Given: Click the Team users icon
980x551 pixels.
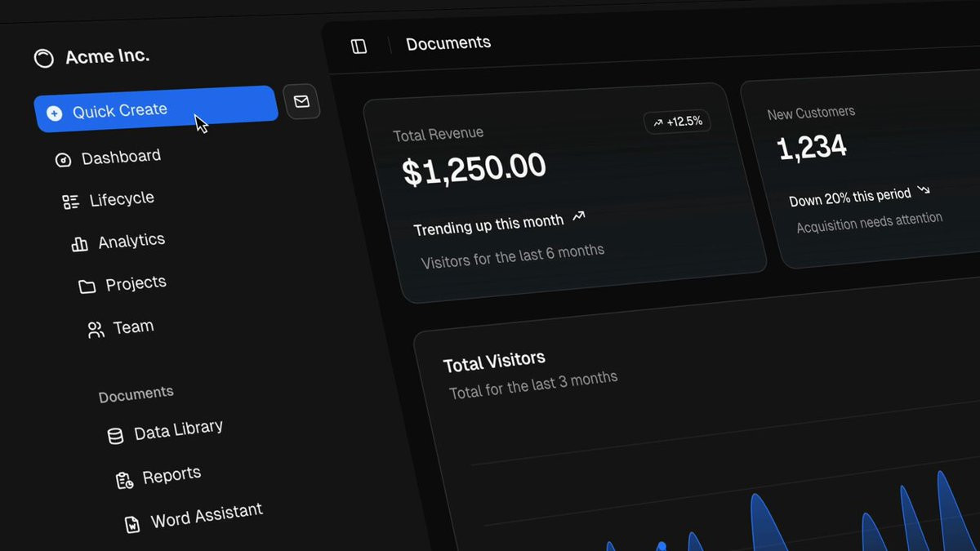Looking at the screenshot, I should pos(96,330).
